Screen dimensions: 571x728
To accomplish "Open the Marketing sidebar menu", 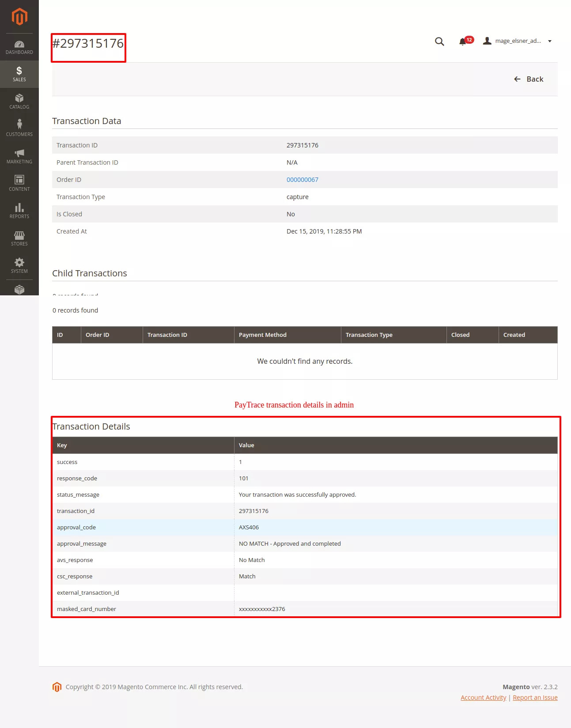I will tap(19, 156).
